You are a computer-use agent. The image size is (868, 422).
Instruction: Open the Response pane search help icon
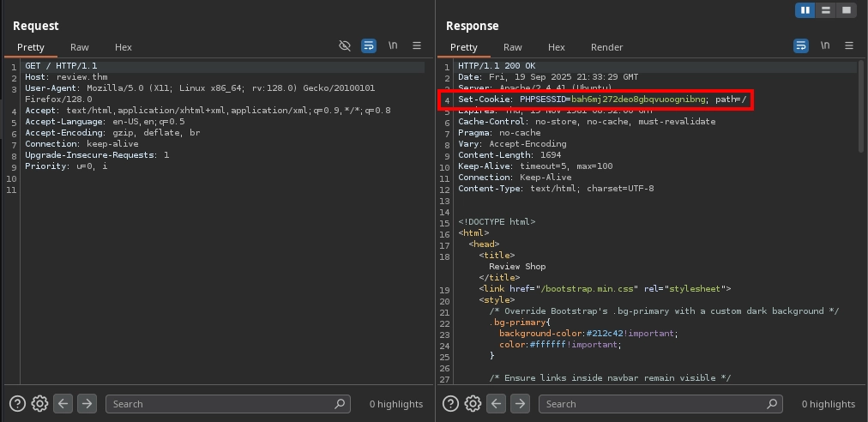[449, 403]
